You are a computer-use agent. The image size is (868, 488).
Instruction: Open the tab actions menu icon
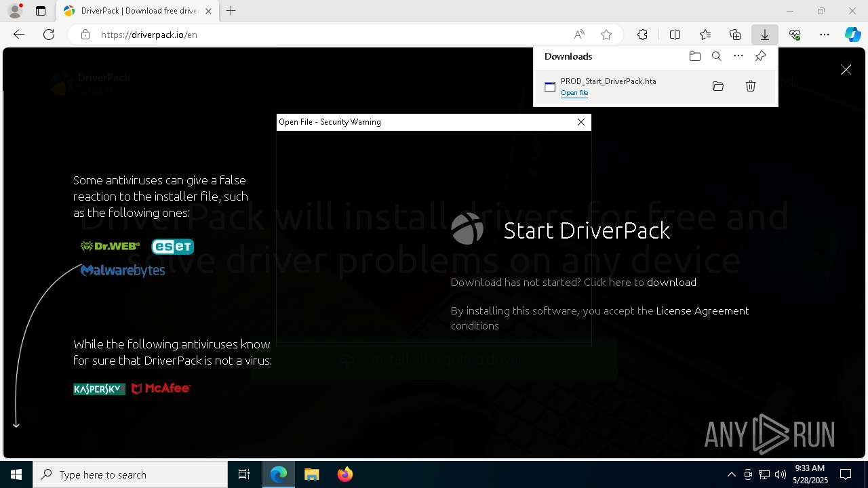coord(41,11)
